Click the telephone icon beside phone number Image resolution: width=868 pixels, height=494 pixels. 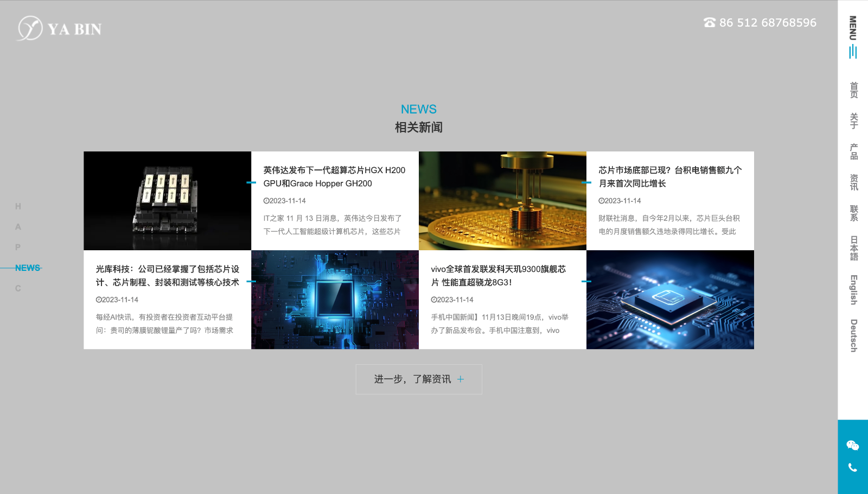click(x=710, y=23)
